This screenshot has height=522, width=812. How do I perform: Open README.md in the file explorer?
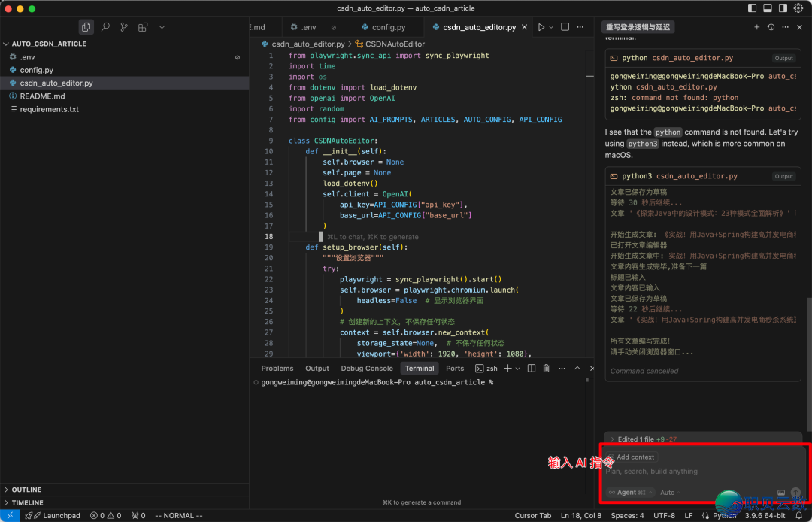point(42,96)
